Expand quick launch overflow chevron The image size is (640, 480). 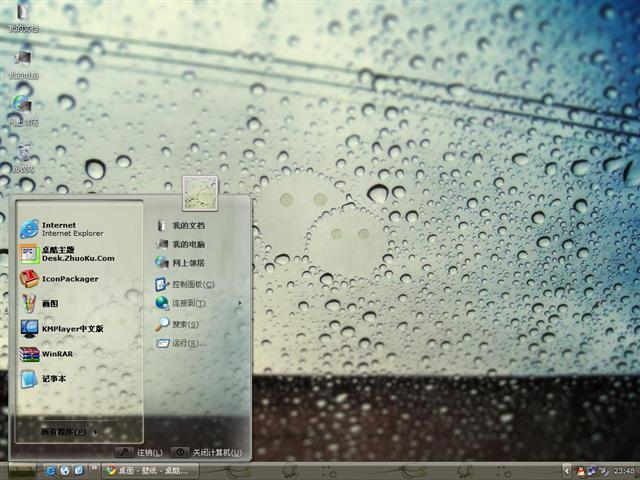94,467
